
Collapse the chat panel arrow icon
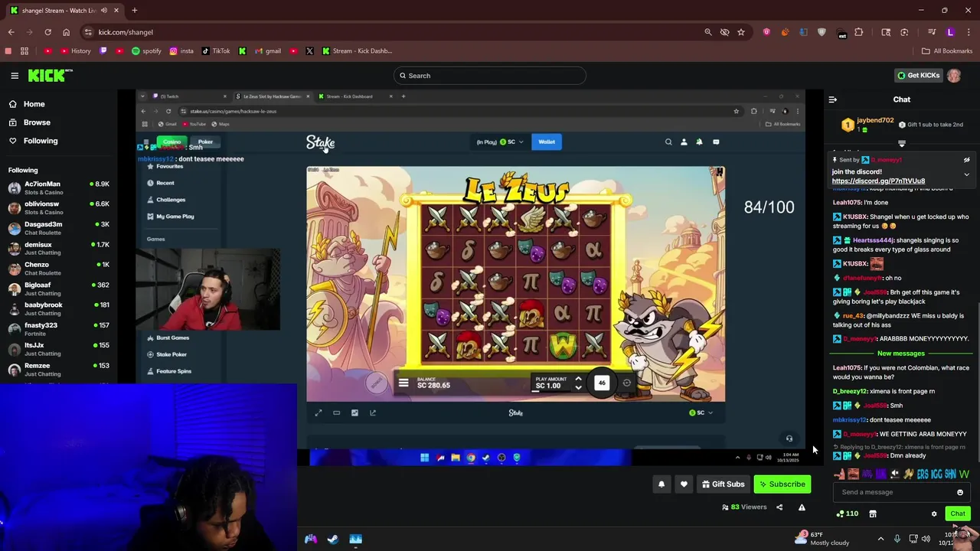pyautogui.click(x=833, y=99)
